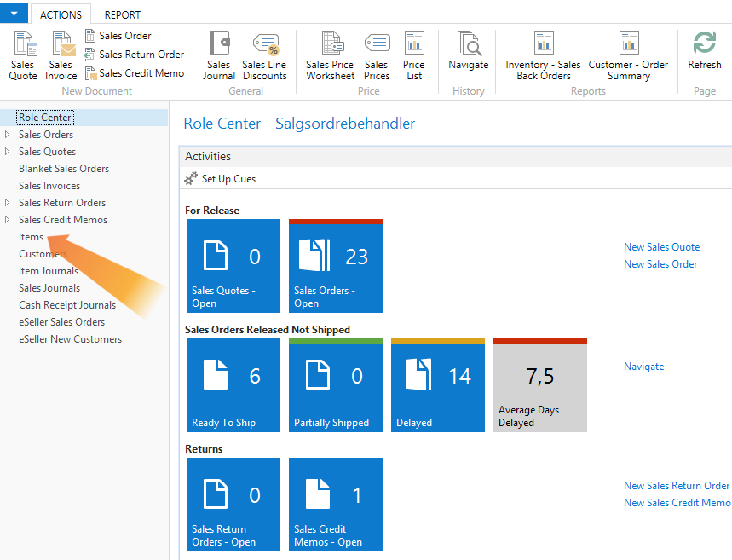Open Cash Receipt Journals

tap(67, 305)
